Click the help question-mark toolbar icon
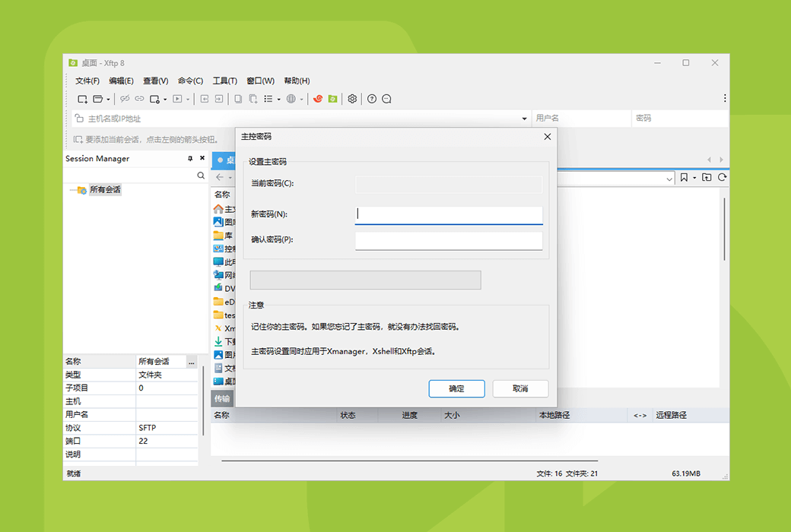 [x=372, y=99]
